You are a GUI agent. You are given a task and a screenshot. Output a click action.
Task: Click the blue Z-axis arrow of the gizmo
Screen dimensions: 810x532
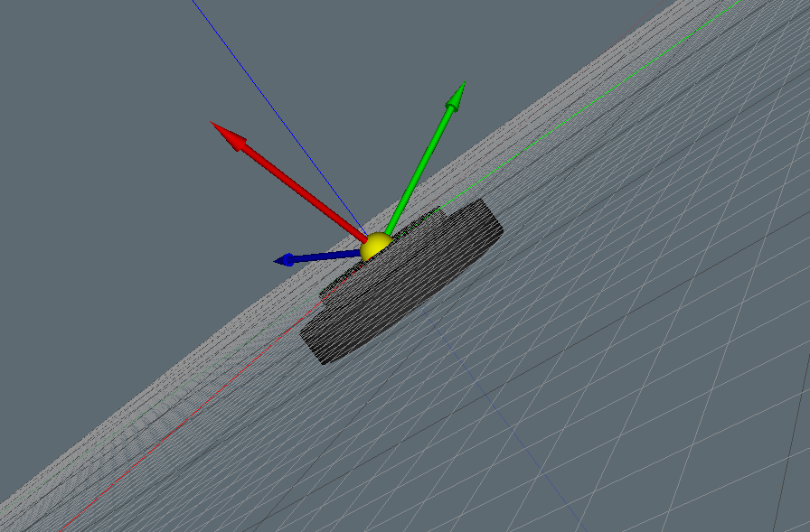pos(317,257)
